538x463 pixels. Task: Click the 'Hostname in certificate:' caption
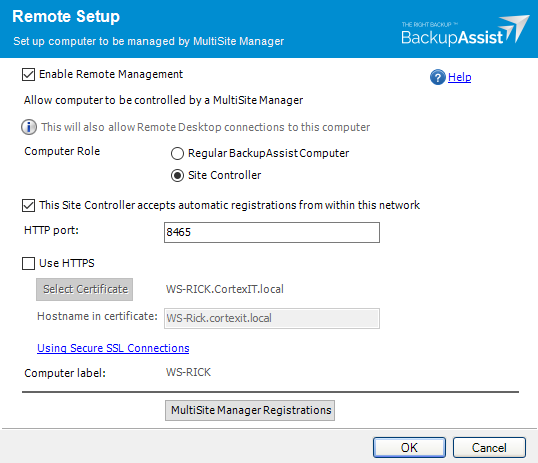tap(97, 316)
